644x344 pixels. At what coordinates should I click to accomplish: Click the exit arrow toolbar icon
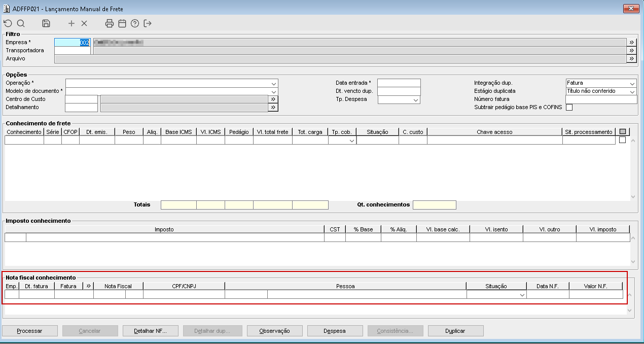tap(148, 23)
